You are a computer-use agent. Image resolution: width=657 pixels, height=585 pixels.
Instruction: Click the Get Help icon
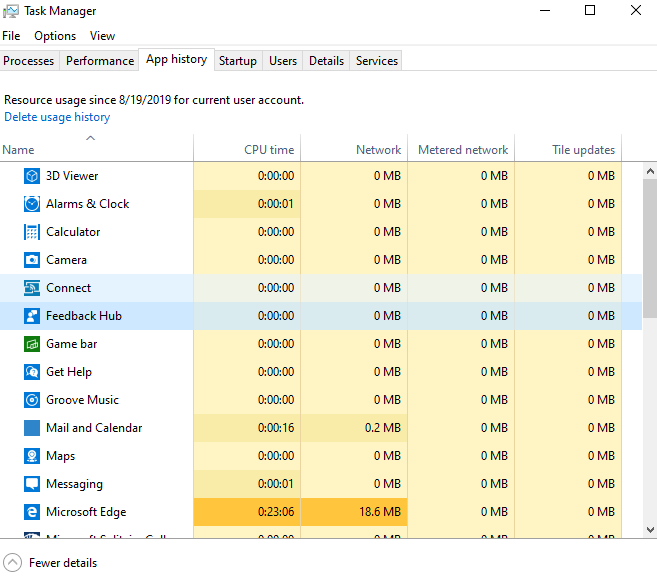[32, 372]
